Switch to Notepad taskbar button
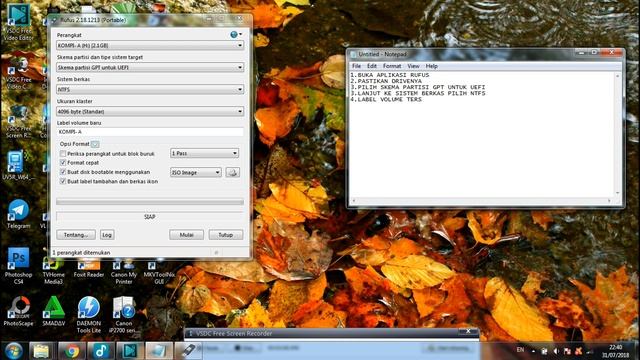 [x=159, y=351]
